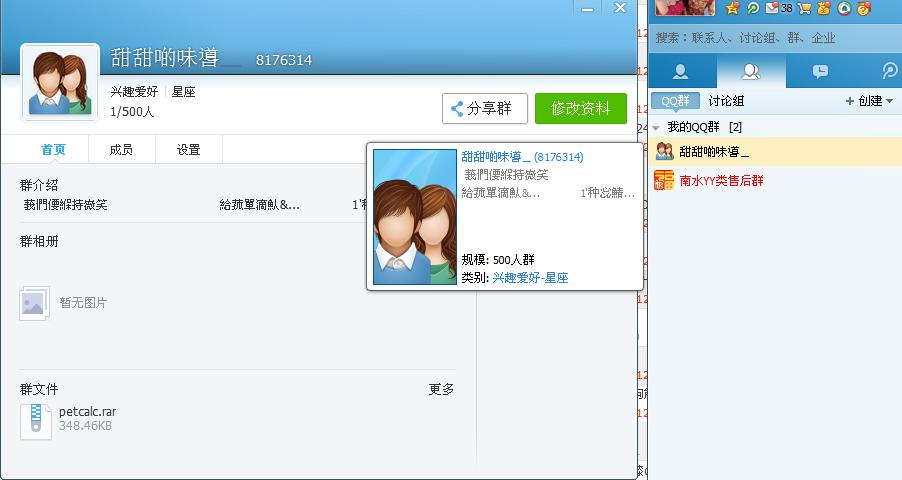Open the 设置 settings tab

[x=189, y=150]
